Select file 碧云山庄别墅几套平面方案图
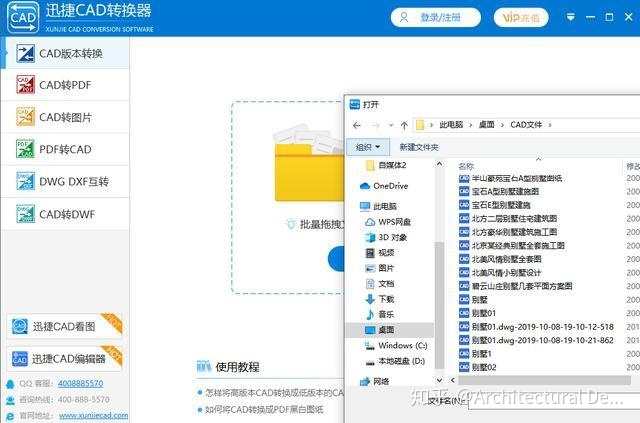 (x=516, y=286)
